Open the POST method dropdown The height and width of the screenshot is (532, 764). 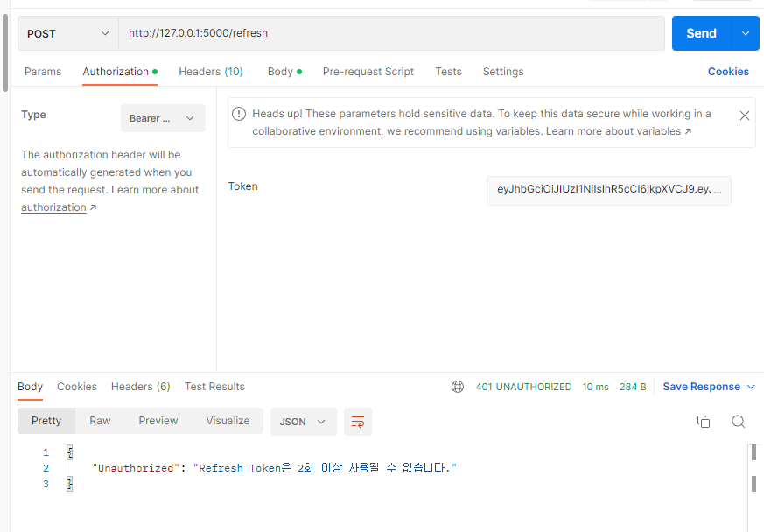pyautogui.click(x=68, y=33)
